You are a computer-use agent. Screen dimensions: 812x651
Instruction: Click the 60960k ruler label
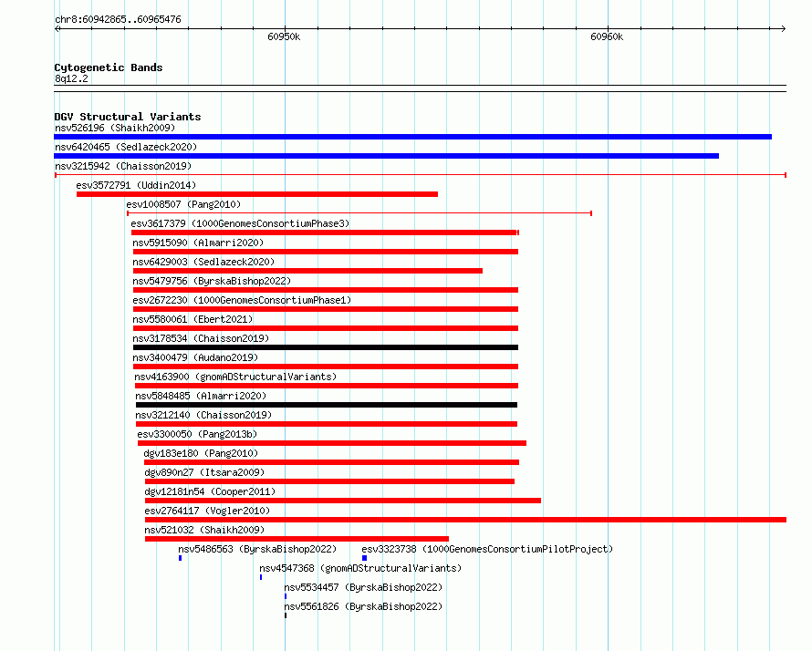pos(607,36)
